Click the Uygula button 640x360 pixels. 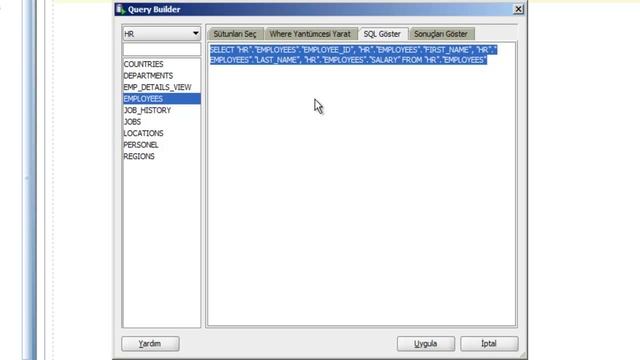pyautogui.click(x=426, y=343)
